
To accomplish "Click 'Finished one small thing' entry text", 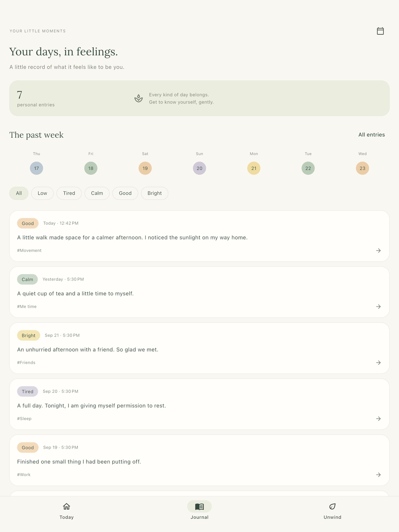I will (79, 462).
